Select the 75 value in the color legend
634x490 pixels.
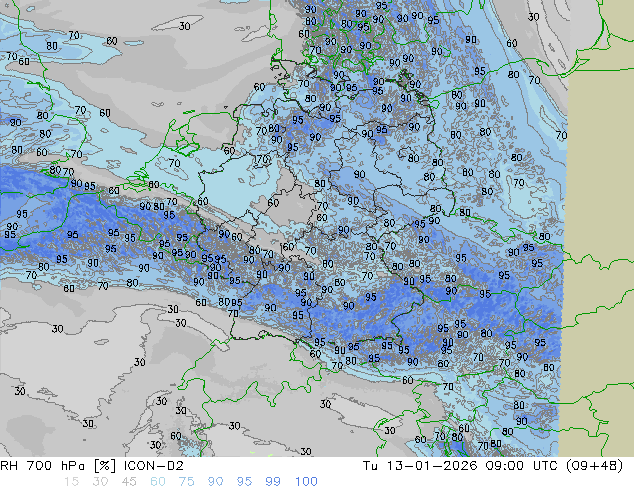[x=186, y=482]
